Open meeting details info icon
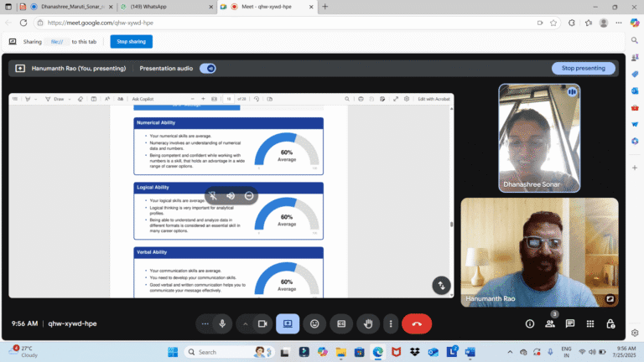 click(x=529, y=323)
